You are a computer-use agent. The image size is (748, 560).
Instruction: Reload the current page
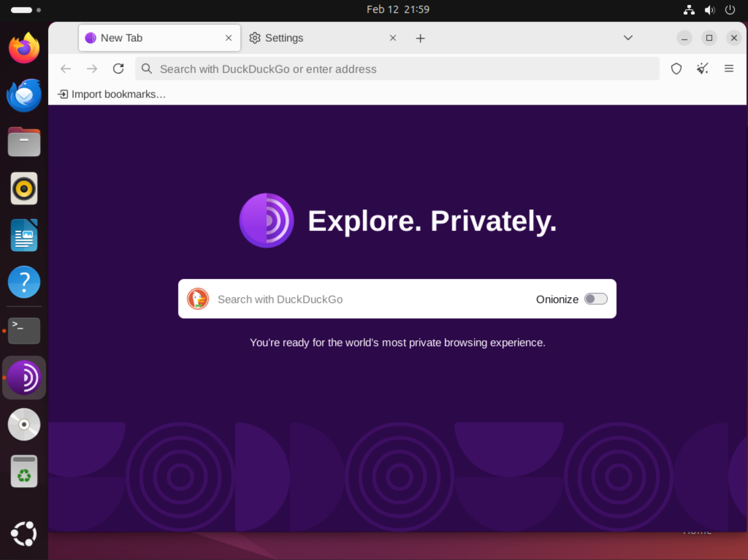click(x=118, y=69)
